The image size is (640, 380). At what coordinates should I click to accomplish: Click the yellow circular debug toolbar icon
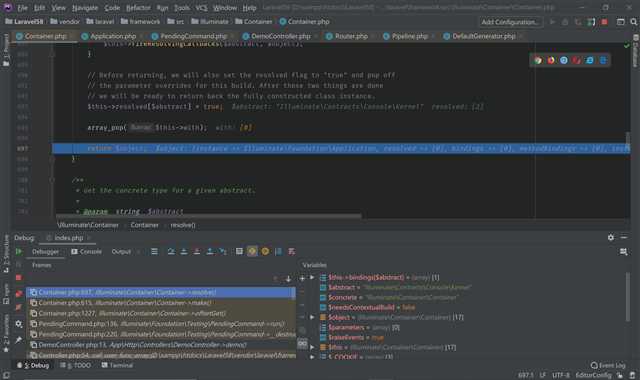click(x=265, y=251)
